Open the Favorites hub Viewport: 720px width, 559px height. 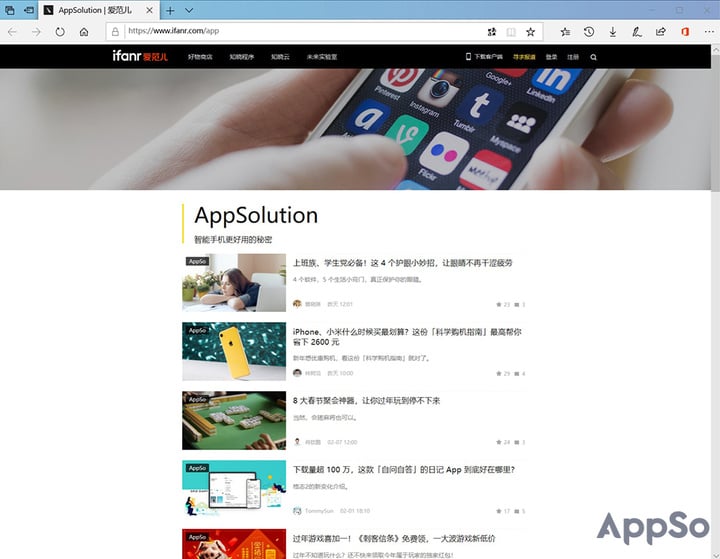(x=565, y=32)
